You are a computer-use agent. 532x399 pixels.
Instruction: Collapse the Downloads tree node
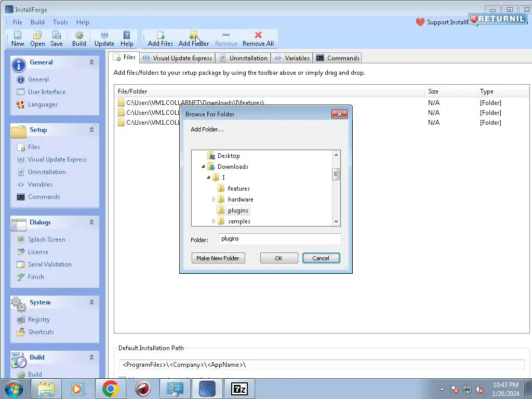[203, 167]
